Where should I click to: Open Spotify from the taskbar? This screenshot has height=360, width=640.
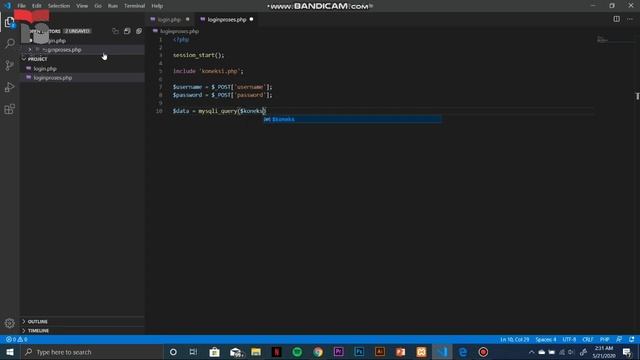pos(297,352)
